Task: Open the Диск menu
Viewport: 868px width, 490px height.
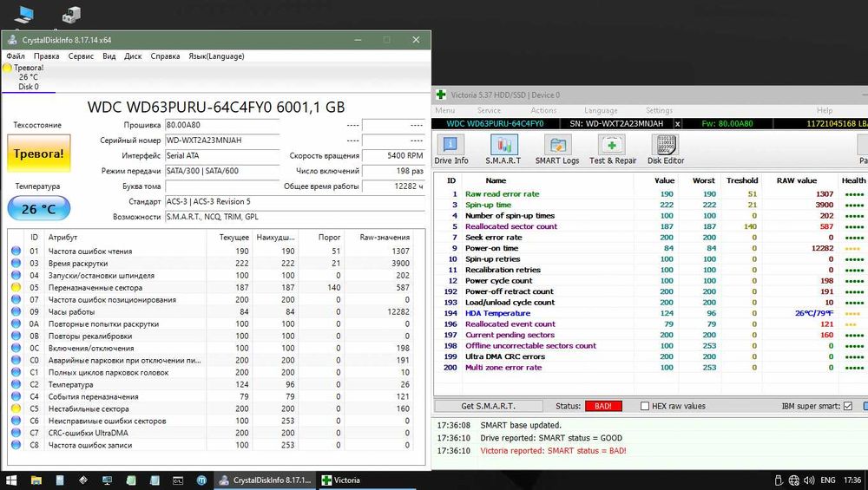Action: coord(133,56)
